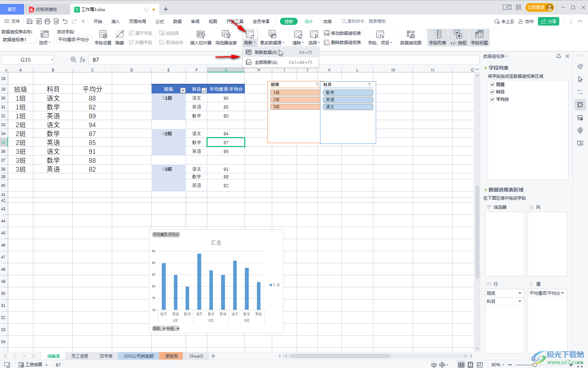Screen dimensions: 588x368
Task: Open the 设计 ribbon tab
Action: pos(309,21)
